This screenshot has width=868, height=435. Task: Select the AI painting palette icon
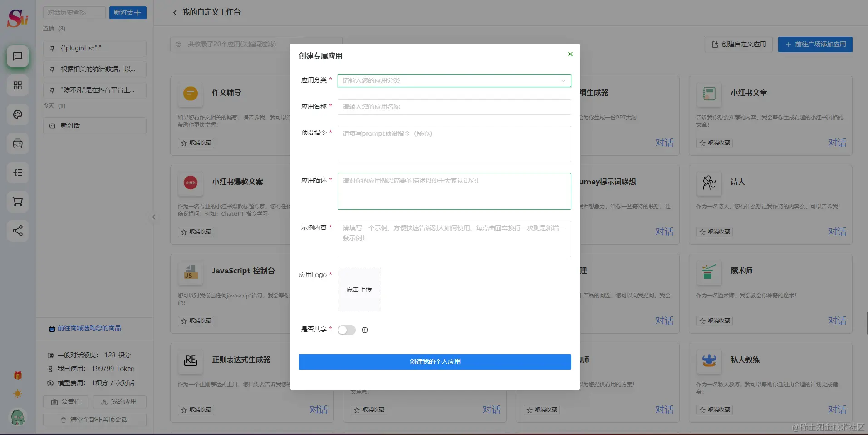17,114
